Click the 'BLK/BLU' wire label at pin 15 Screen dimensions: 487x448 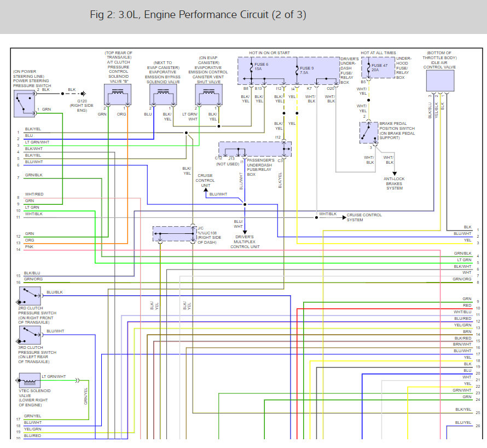[32, 273]
